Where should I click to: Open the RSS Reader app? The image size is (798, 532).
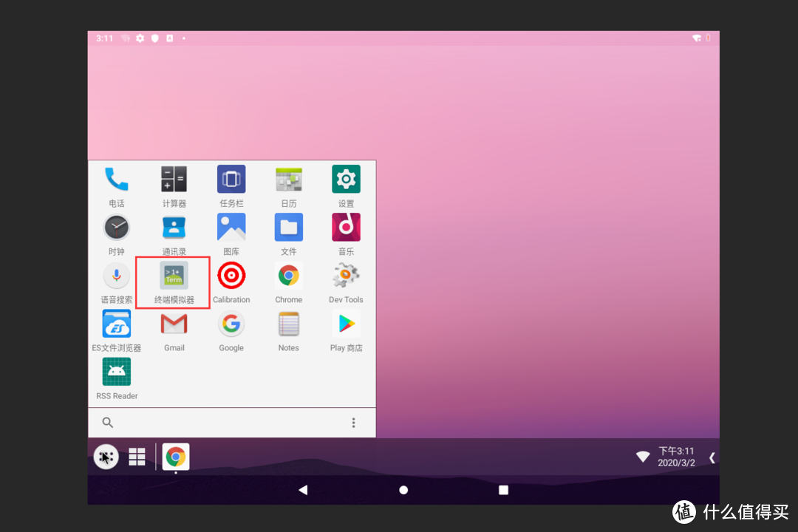pyautogui.click(x=117, y=379)
